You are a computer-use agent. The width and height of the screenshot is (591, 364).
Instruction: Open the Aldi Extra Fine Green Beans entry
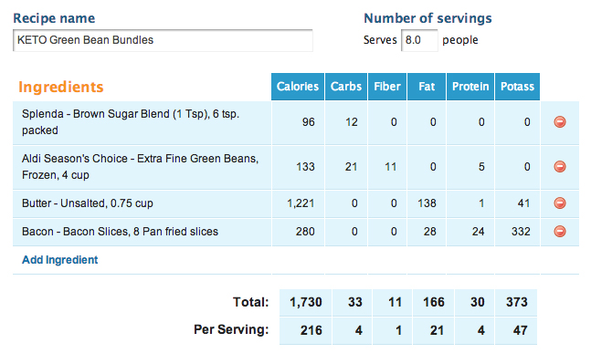(140, 166)
